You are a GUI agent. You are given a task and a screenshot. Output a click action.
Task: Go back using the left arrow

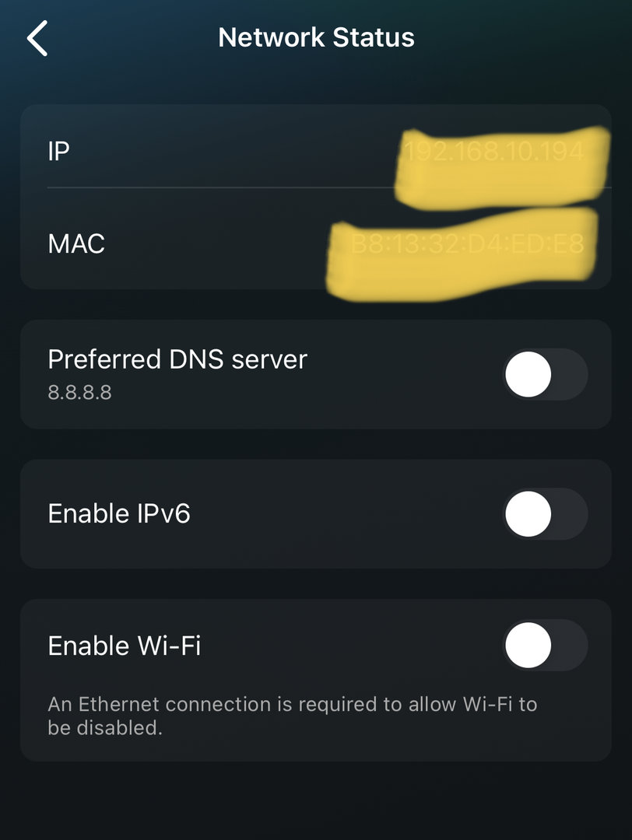click(37, 38)
